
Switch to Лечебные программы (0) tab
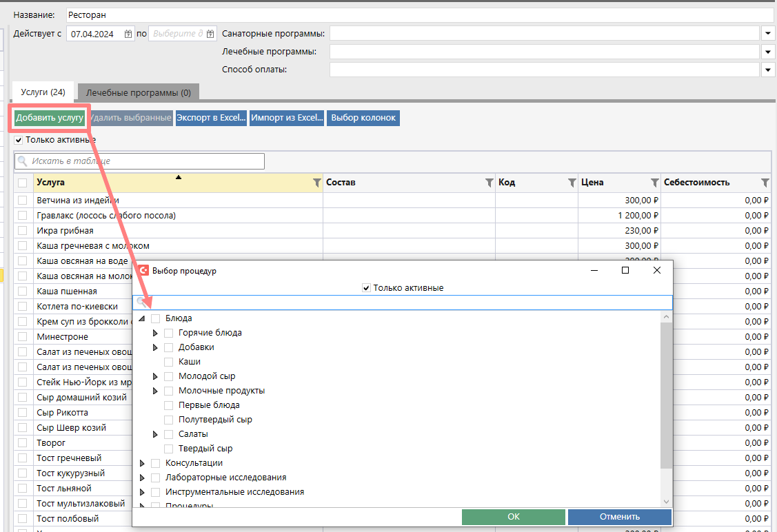pyautogui.click(x=139, y=92)
